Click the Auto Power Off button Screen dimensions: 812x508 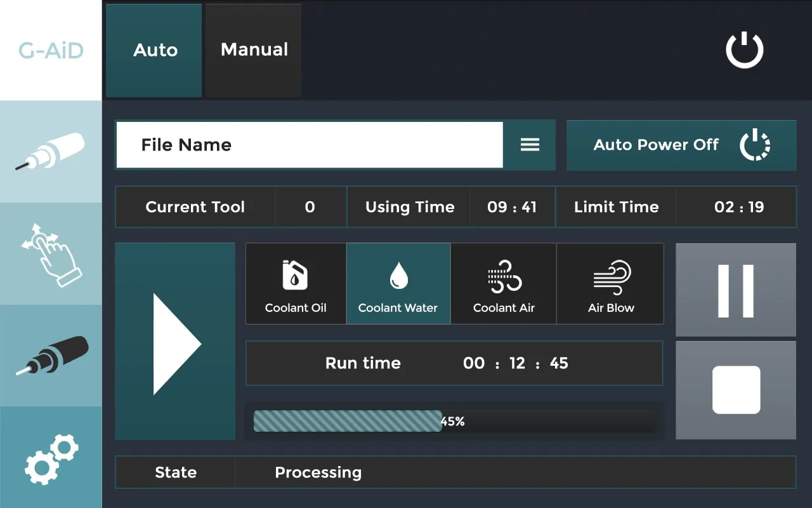coord(681,145)
